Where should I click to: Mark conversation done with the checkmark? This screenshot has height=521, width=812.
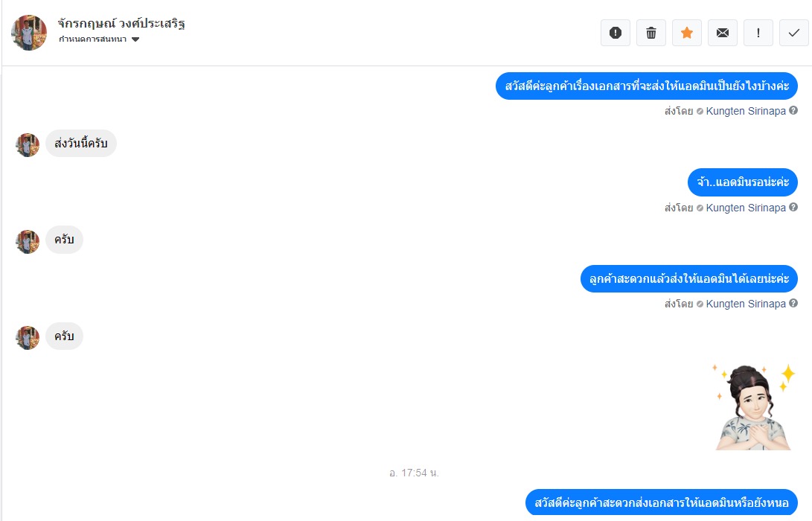click(x=794, y=33)
